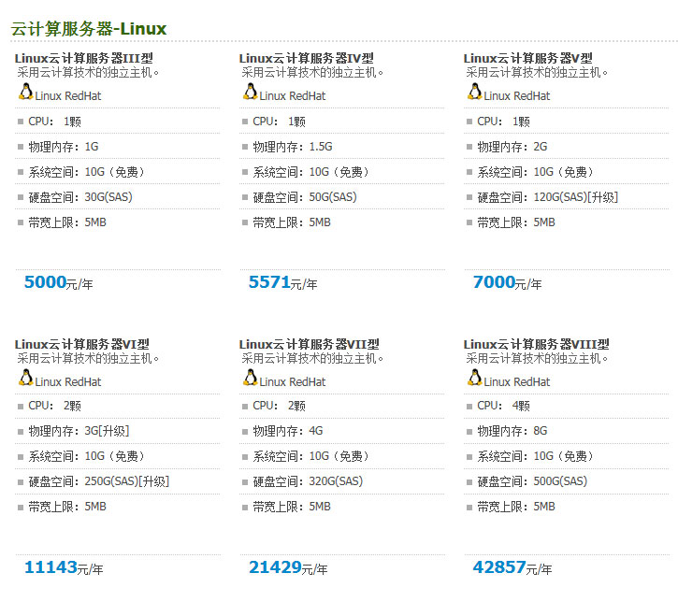Select the Linux penguin icon in the V型 plan
678x616 pixels.
pyautogui.click(x=475, y=92)
